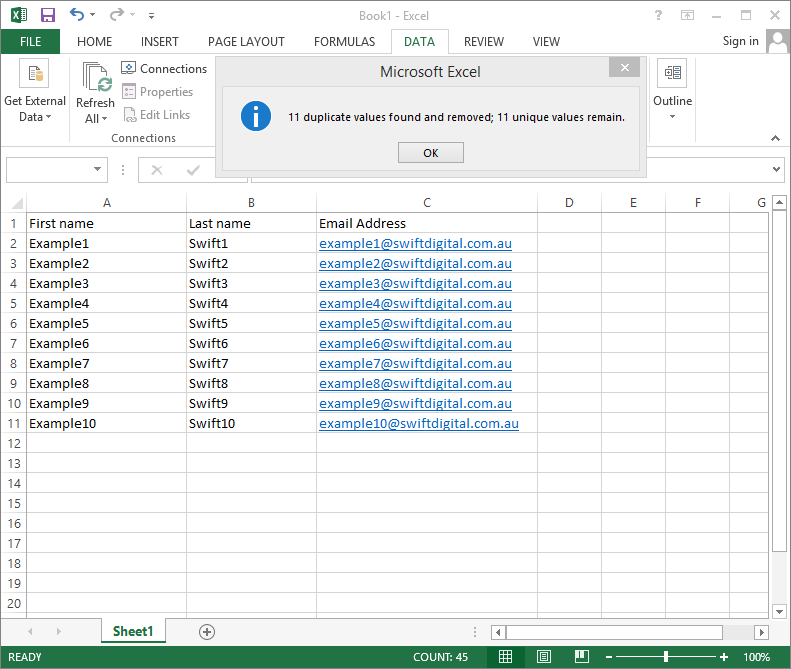Open the FILE tab

(x=30, y=41)
